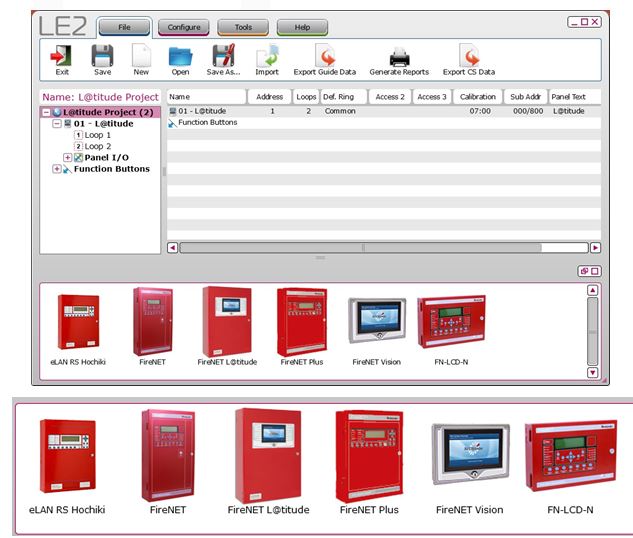This screenshot has height=538, width=633.
Task: Click the palette scroll down arrow
Action: point(592,372)
